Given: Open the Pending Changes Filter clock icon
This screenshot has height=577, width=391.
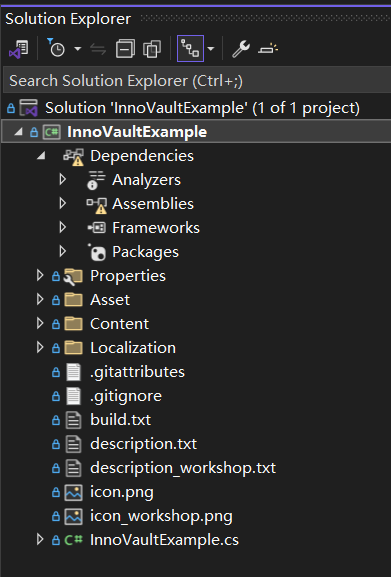Looking at the screenshot, I should pos(56,48).
